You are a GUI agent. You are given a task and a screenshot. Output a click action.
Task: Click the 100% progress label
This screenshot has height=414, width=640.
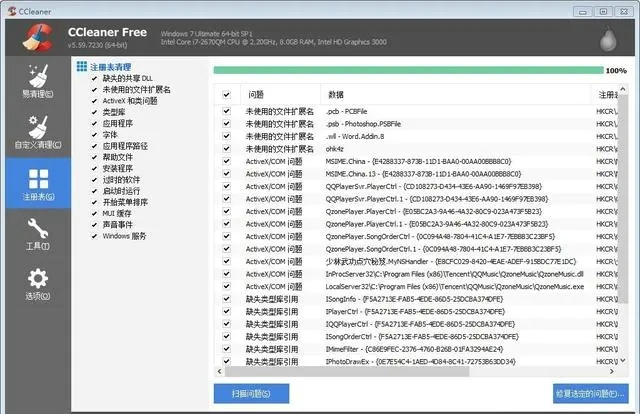[616, 71]
